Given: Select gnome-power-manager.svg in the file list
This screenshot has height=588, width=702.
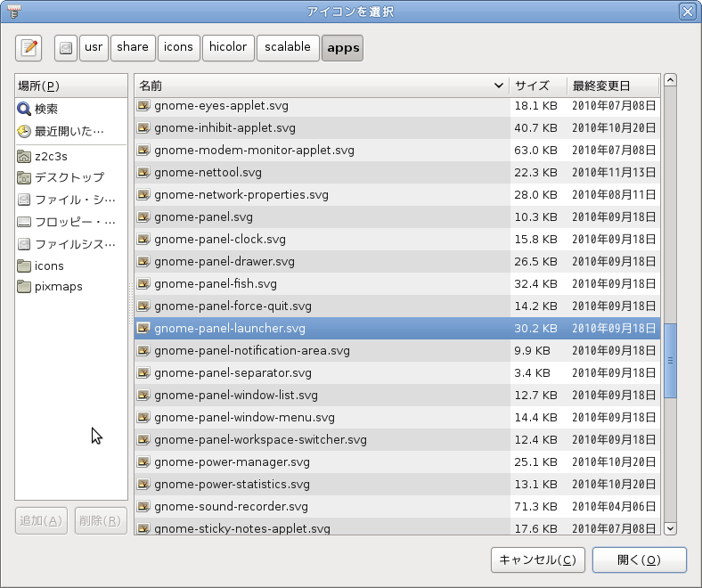Looking at the screenshot, I should pos(232,462).
